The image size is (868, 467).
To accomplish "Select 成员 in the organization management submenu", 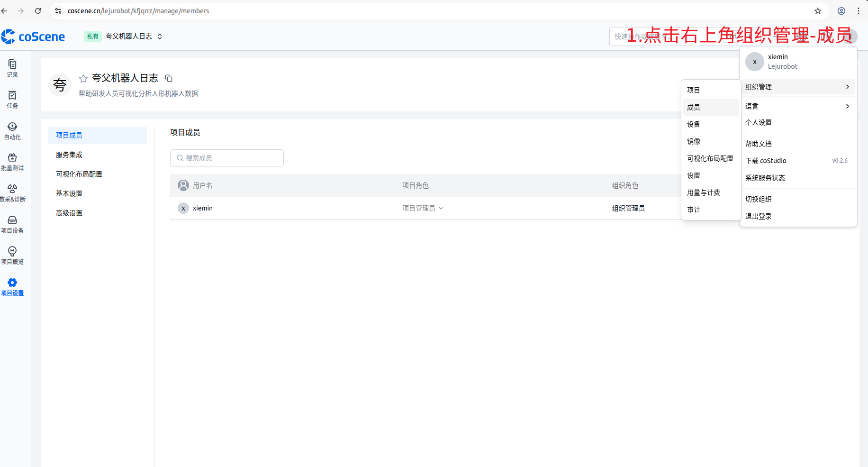I will (x=694, y=107).
